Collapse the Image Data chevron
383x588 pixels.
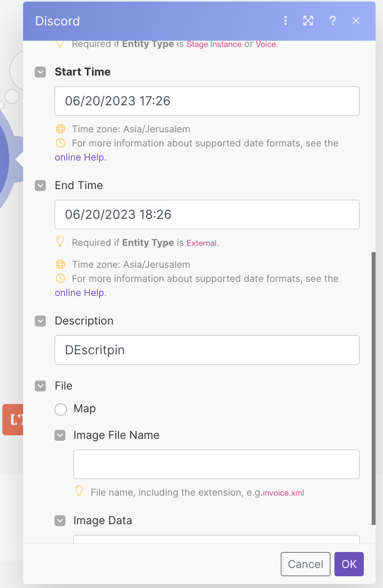[x=60, y=521]
